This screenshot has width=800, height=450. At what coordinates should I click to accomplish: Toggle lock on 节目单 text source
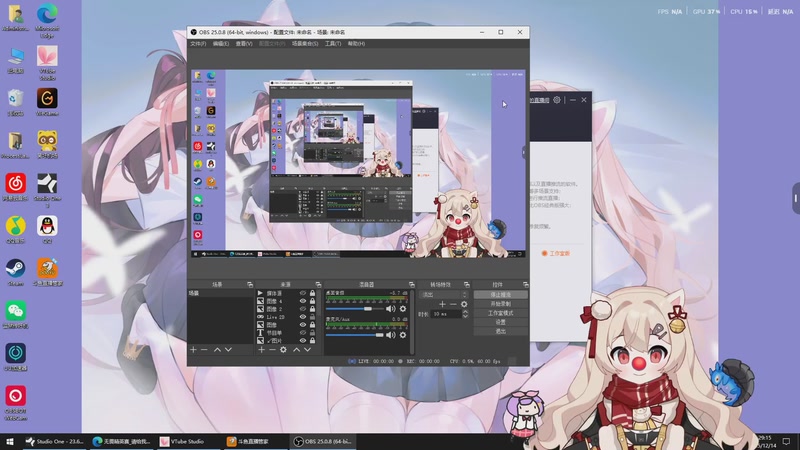(x=312, y=333)
